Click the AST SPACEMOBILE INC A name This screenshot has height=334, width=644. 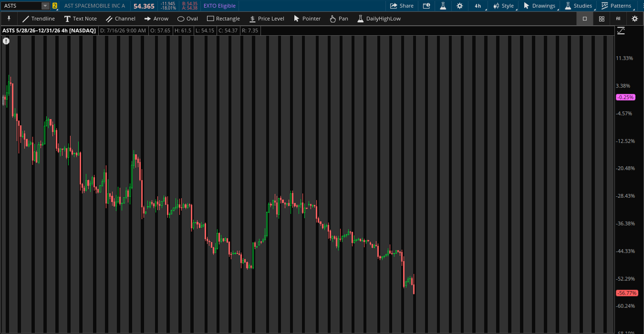(x=94, y=6)
